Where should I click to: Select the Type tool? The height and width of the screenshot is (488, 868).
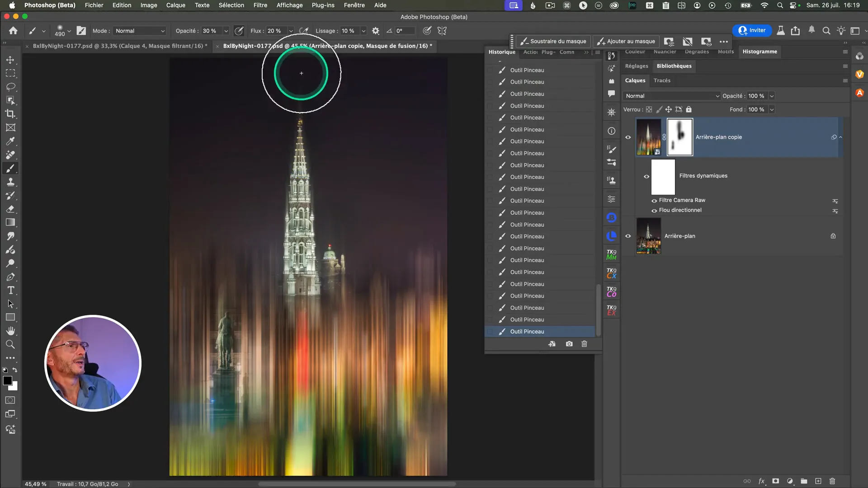tap(10, 290)
